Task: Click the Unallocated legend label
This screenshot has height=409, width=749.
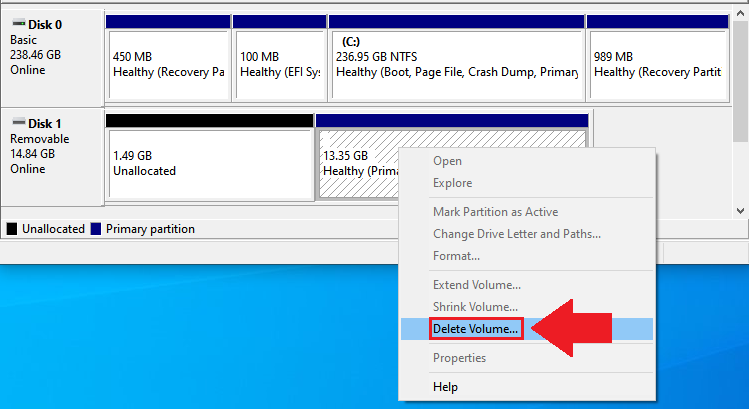Action: coord(54,229)
